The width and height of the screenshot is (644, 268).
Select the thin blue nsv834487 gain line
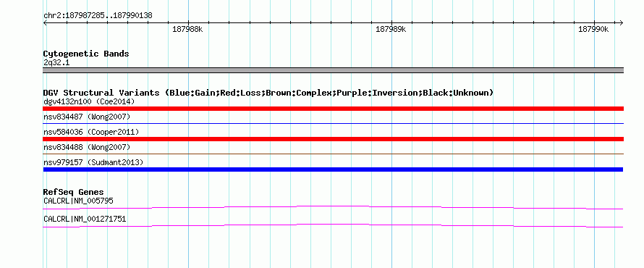333,123
